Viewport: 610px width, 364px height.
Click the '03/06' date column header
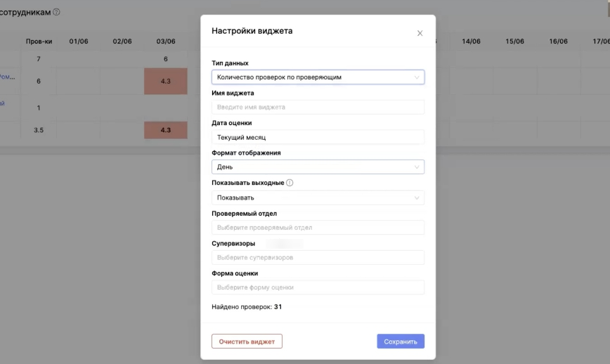click(166, 41)
